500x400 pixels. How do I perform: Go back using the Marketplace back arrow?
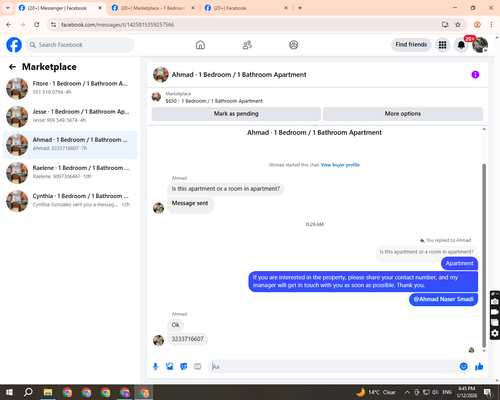click(12, 67)
